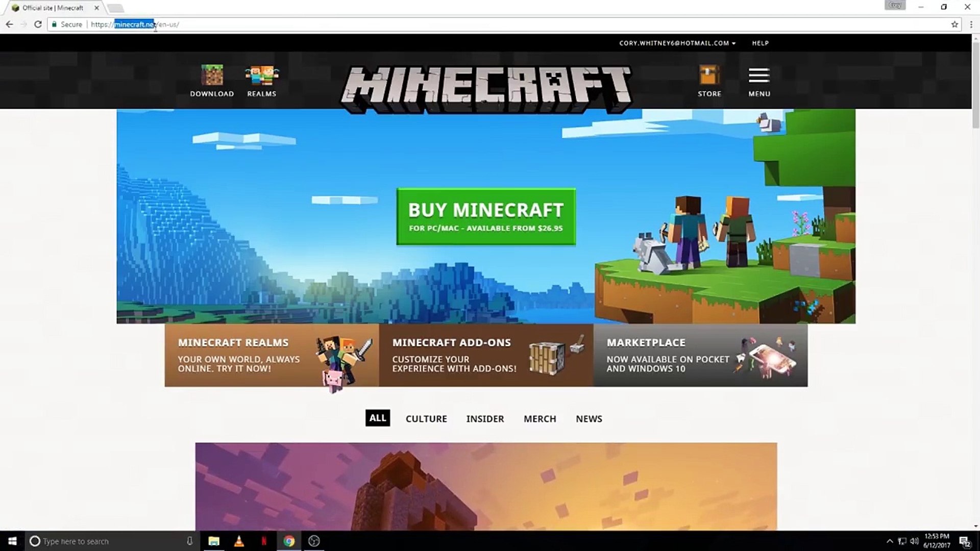Open the Download grass block icon

click(212, 76)
